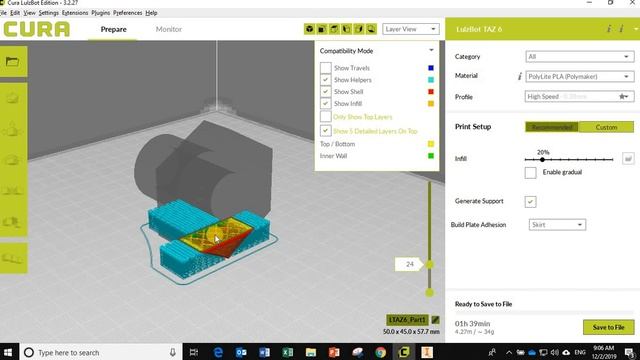The image size is (640, 360).
Task: Check the Enable gradual infill checkbox
Action: tap(530, 172)
